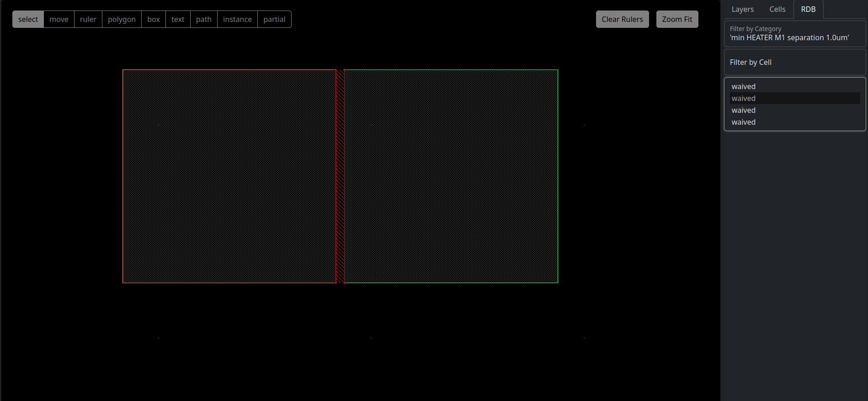Select the box tool
The image size is (868, 401).
point(154,19)
